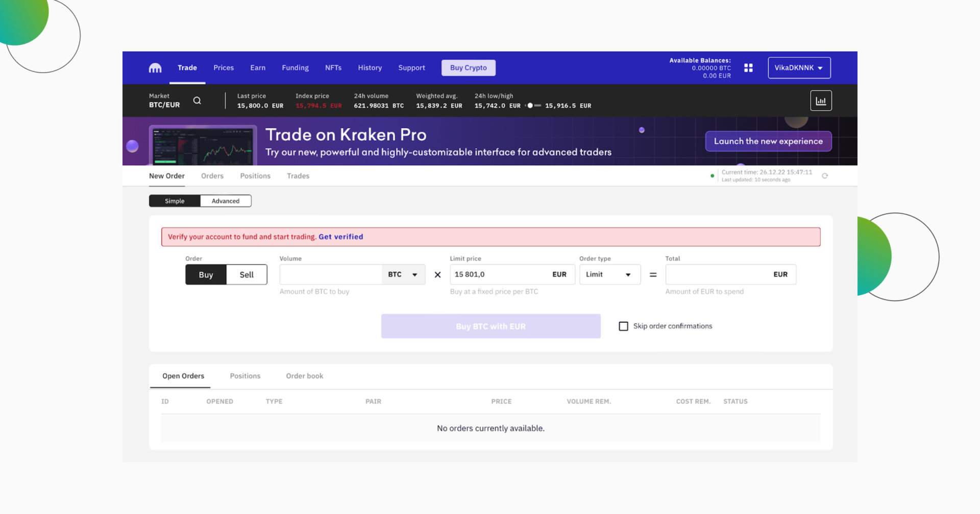Click the TYPE column header

[x=274, y=401]
